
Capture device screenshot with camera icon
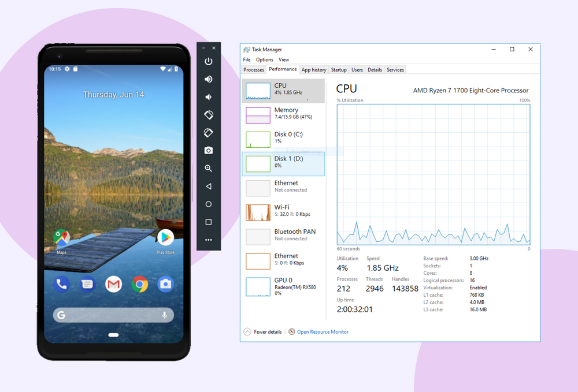(x=208, y=150)
